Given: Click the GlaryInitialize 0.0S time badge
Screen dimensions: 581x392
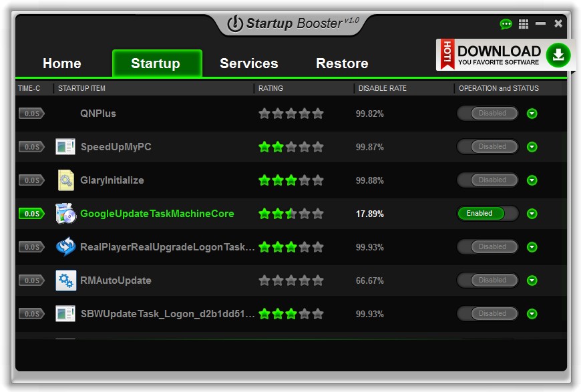Looking at the screenshot, I should point(31,180).
